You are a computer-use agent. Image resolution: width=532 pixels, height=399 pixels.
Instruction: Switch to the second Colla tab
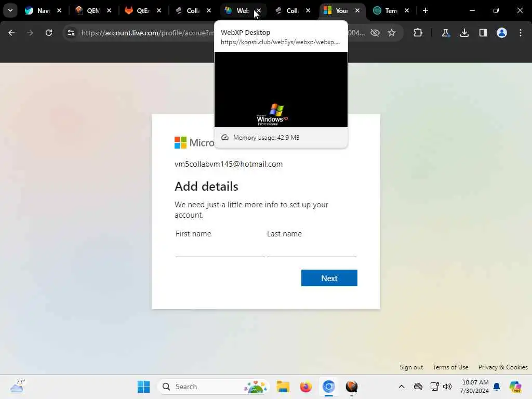pyautogui.click(x=287, y=10)
